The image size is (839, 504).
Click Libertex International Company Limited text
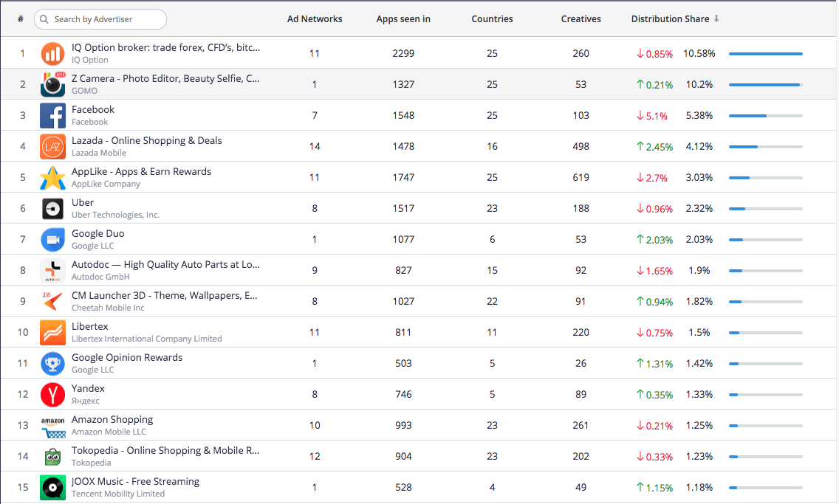click(x=147, y=339)
